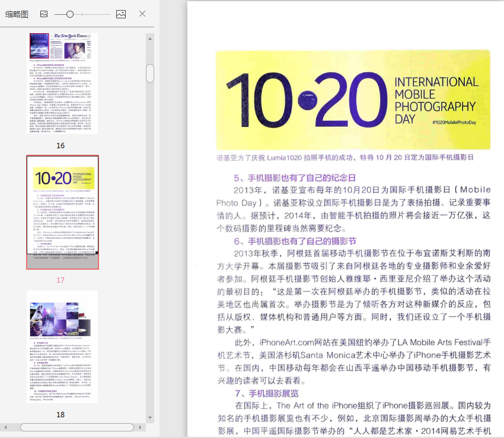Click the thumbnail panel vertical scrollbar thumb
Screen dimensions: 504x438
click(x=150, y=73)
